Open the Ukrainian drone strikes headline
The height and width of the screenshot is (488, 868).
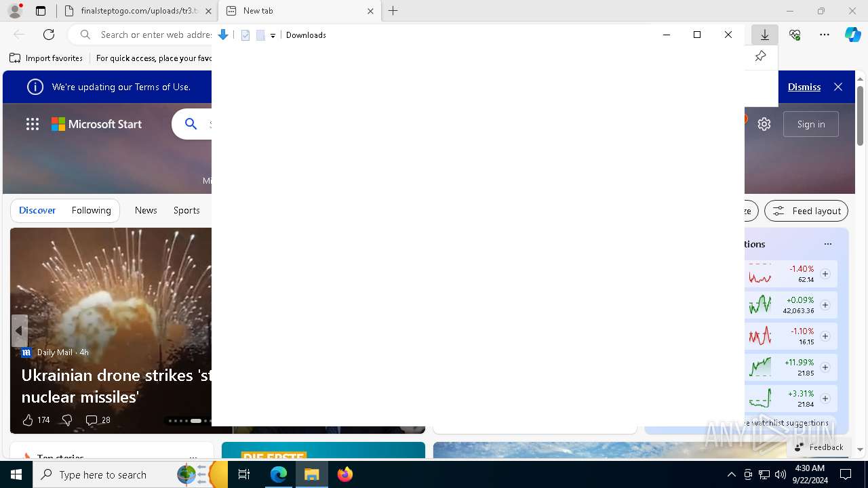click(x=116, y=386)
